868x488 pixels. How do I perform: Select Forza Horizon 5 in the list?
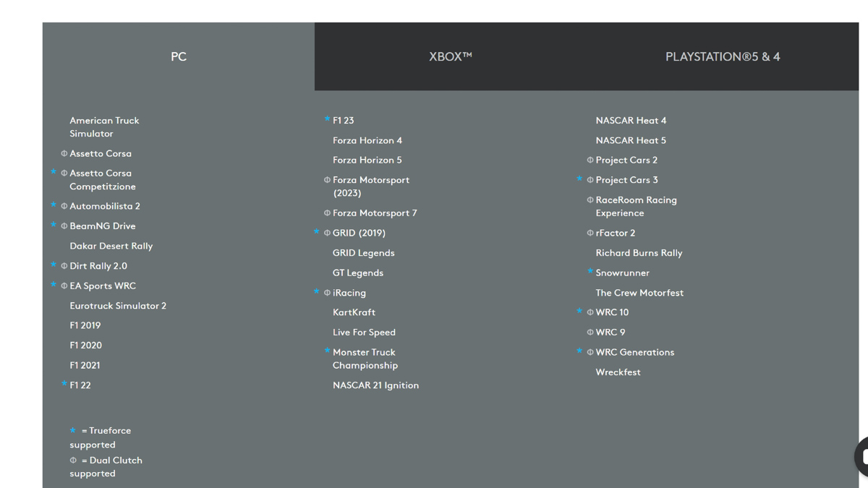tap(367, 160)
